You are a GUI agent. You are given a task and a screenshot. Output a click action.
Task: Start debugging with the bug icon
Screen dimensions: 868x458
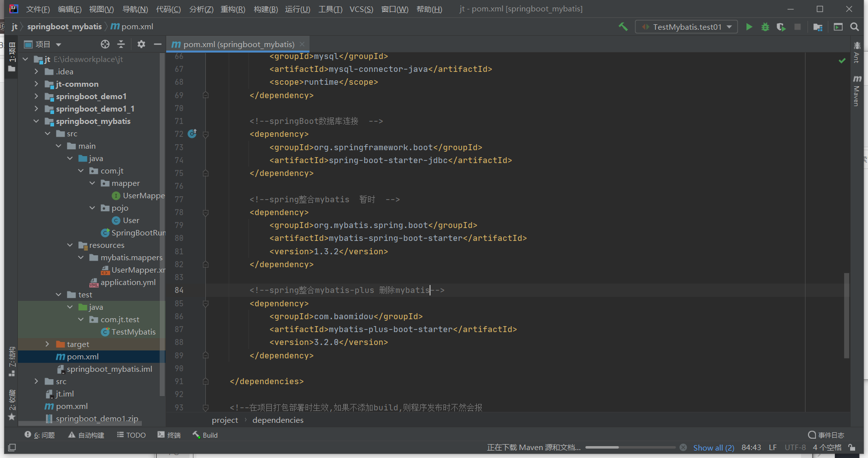[765, 27]
